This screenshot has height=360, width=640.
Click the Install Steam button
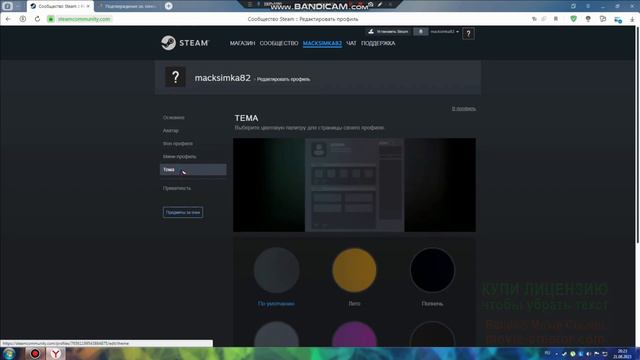pyautogui.click(x=389, y=31)
